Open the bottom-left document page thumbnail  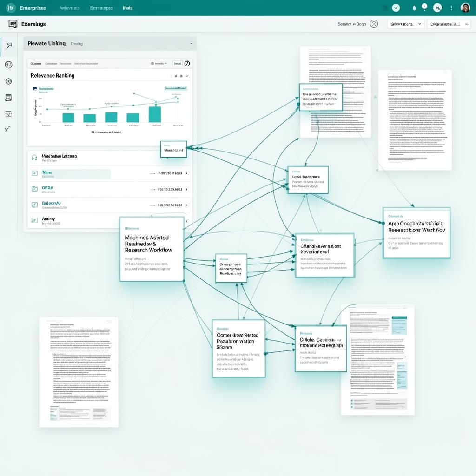(x=79, y=372)
